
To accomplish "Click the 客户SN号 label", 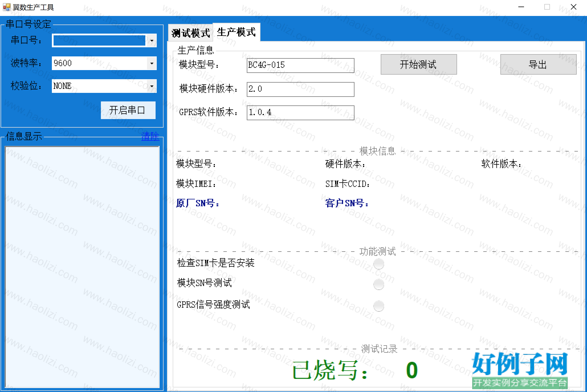I will click(347, 203).
